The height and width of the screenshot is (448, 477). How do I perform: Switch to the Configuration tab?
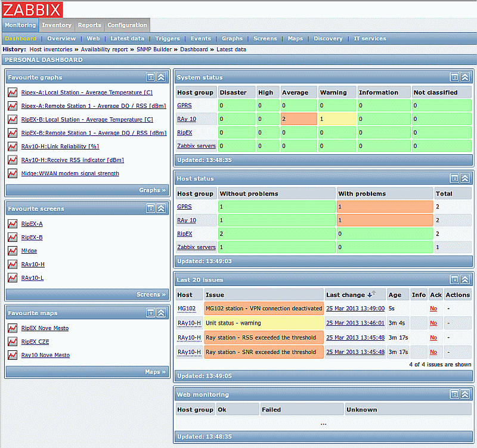click(x=127, y=25)
